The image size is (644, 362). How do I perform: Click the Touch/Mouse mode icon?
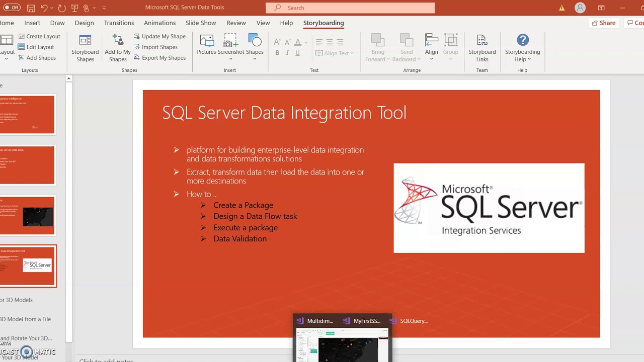point(86,8)
